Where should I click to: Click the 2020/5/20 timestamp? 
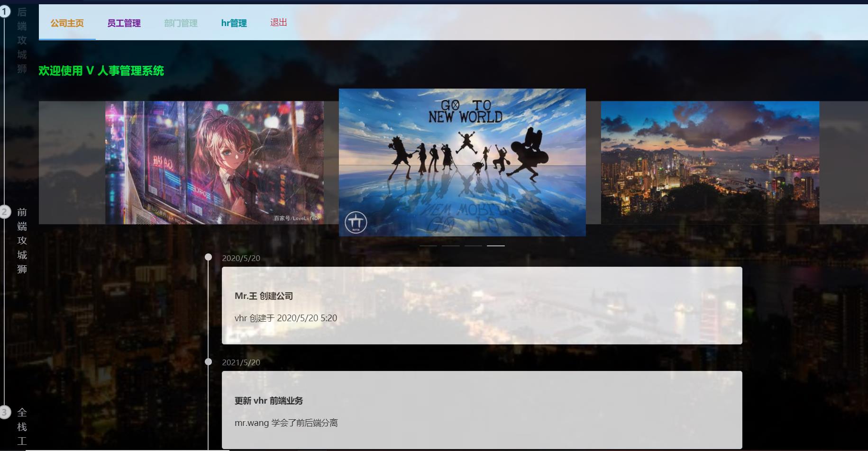coord(241,258)
